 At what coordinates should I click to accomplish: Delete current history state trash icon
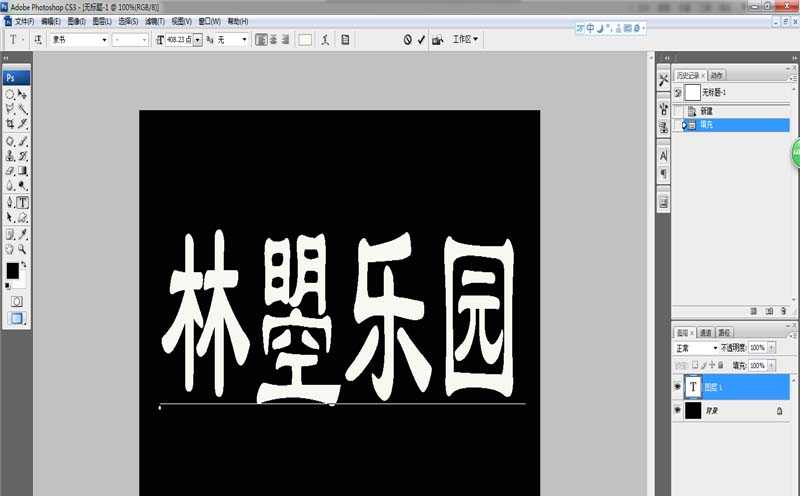coord(784,311)
